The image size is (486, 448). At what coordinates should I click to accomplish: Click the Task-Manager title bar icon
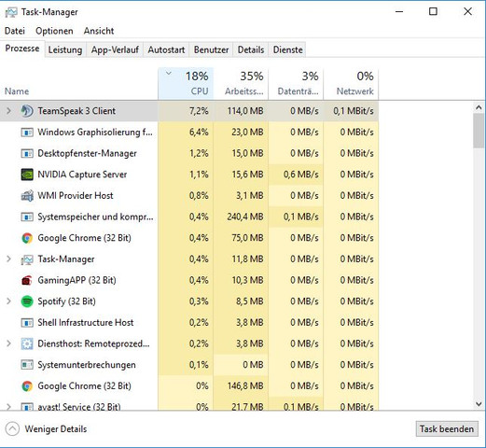tap(11, 12)
